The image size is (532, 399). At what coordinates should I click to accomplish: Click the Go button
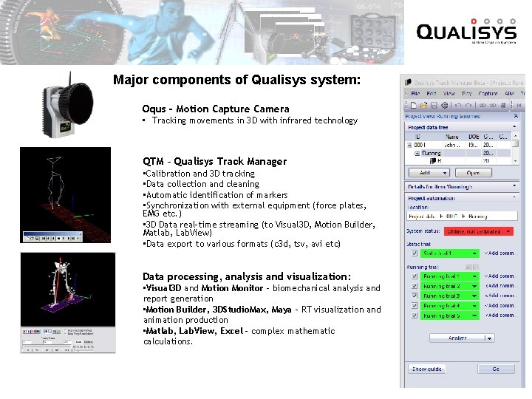click(x=496, y=369)
